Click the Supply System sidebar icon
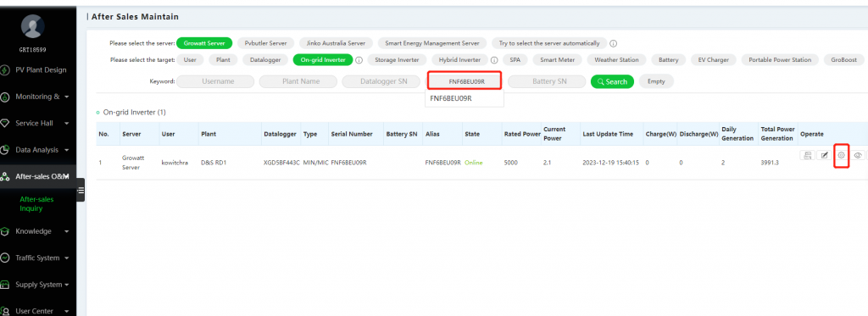Screen dimensions: 868x316 click(5, 285)
